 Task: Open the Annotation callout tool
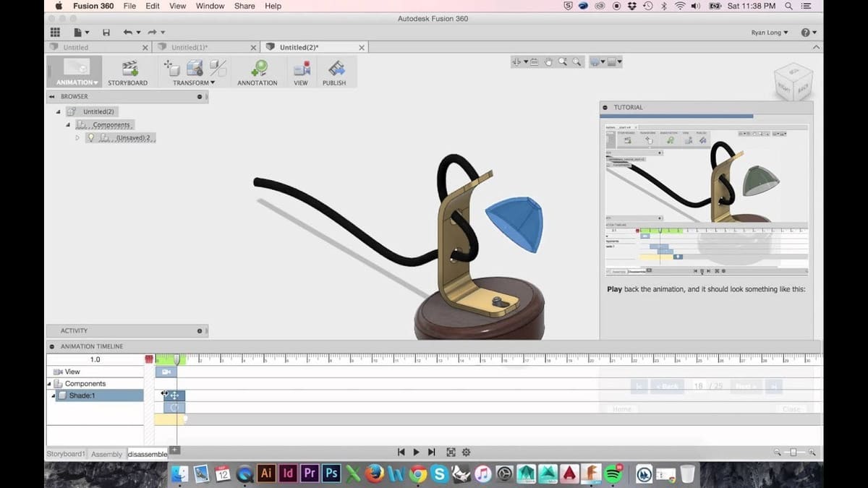pos(258,68)
